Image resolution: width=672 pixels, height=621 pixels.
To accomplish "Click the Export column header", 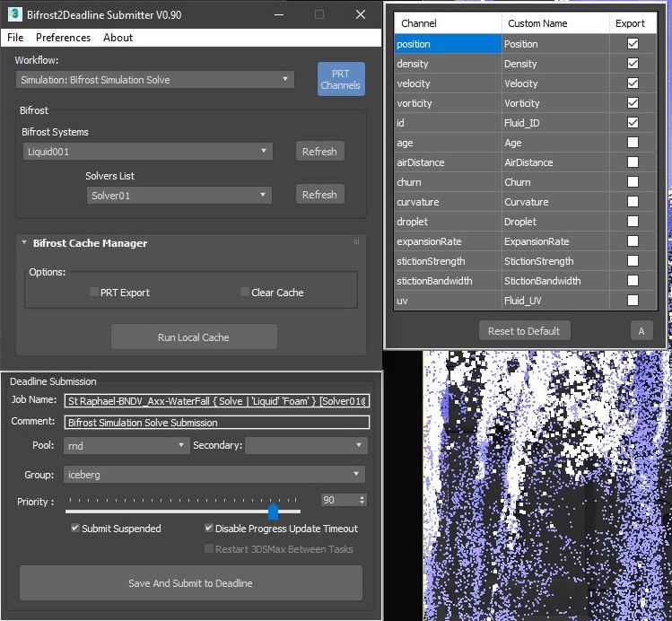I will (633, 23).
